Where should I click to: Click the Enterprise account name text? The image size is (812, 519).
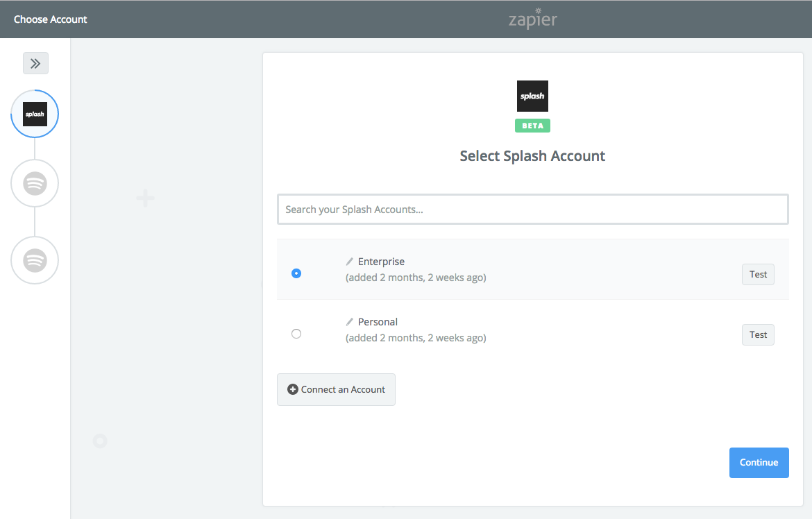coord(381,262)
